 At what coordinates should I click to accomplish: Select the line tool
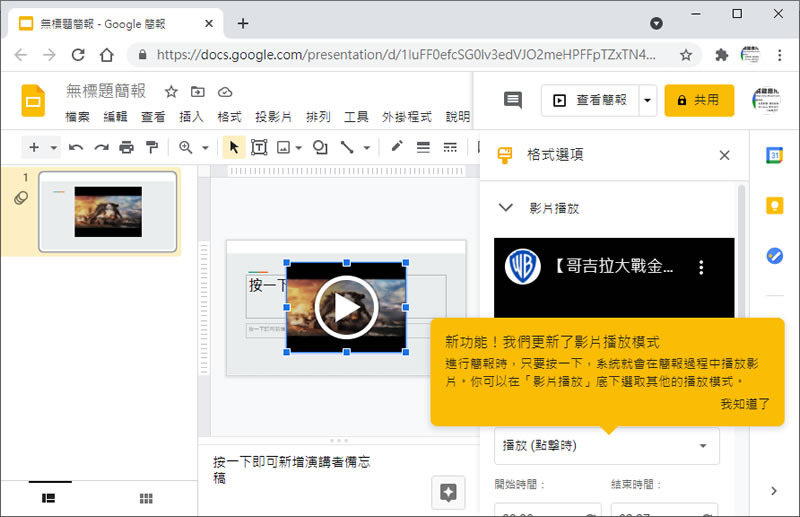(347, 147)
